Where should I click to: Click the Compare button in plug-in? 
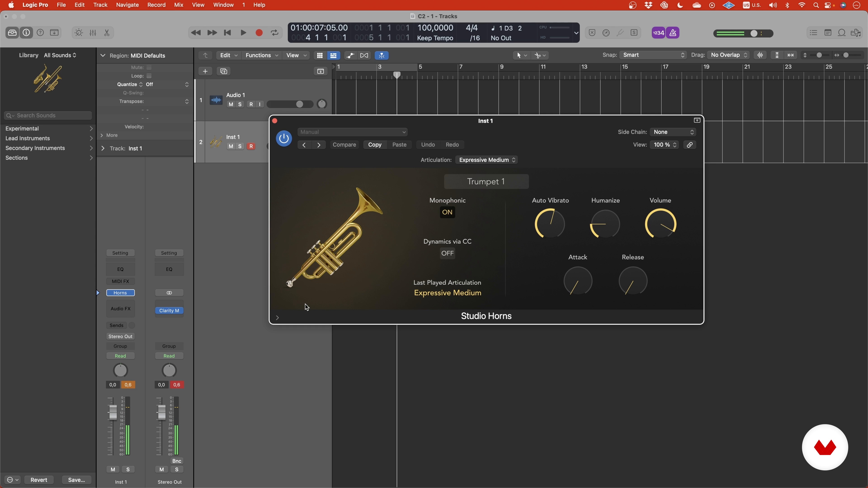tap(344, 145)
